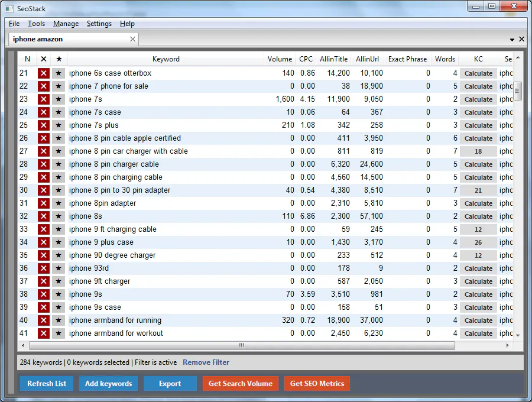Star iphone 9 ft charging cable
This screenshot has width=532, height=402.
pos(59,229)
